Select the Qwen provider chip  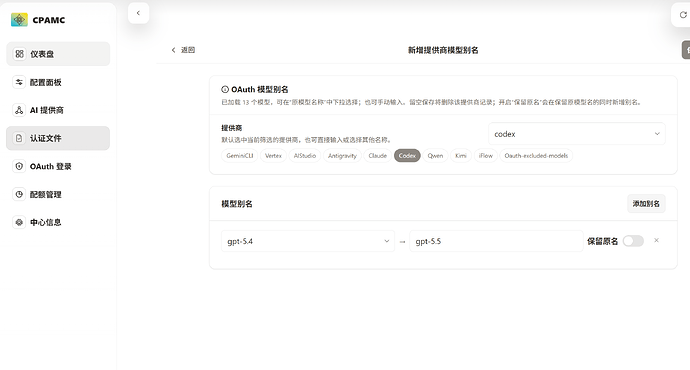(435, 156)
